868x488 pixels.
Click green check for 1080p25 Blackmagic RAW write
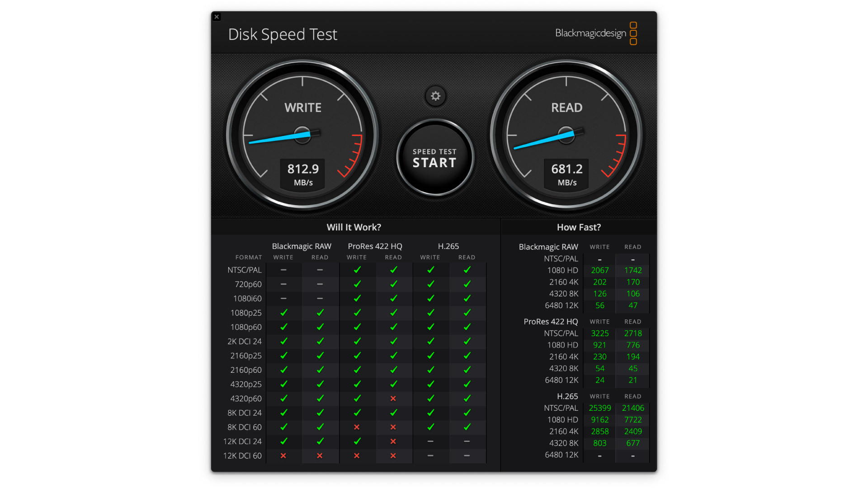[283, 313]
